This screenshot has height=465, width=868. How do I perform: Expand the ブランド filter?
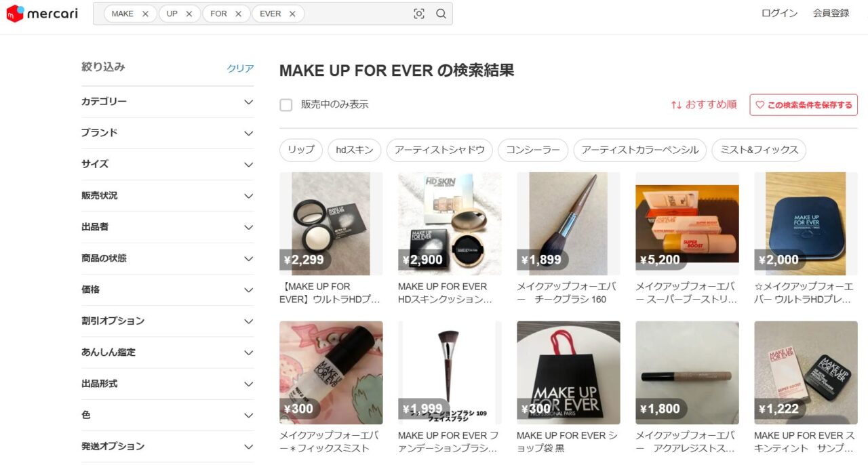point(167,133)
